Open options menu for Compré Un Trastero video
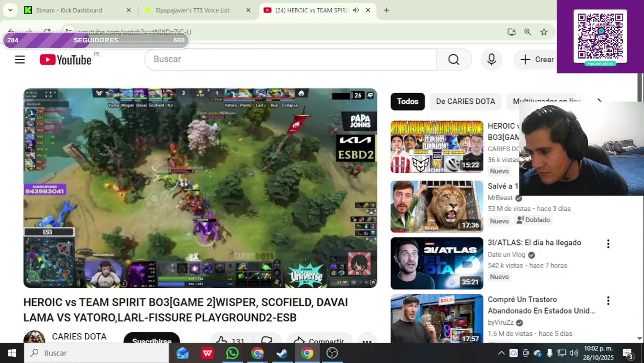The width and height of the screenshot is (644, 363). click(608, 301)
